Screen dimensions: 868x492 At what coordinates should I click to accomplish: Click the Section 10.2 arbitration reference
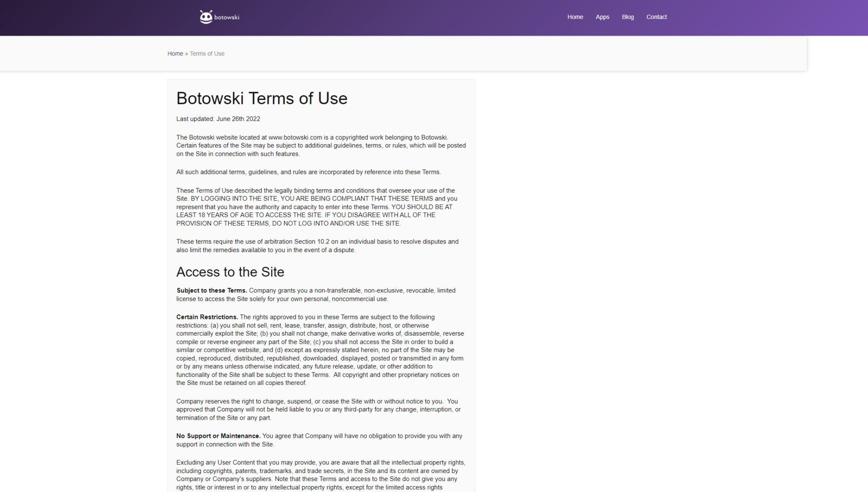click(311, 242)
